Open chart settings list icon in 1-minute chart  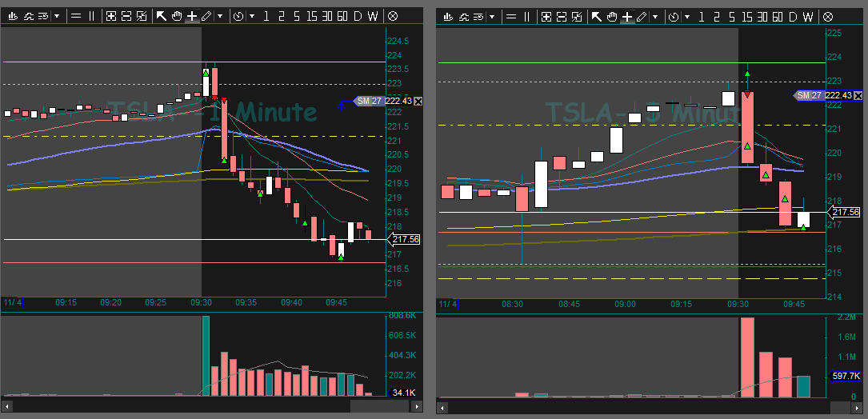pyautogui.click(x=42, y=16)
